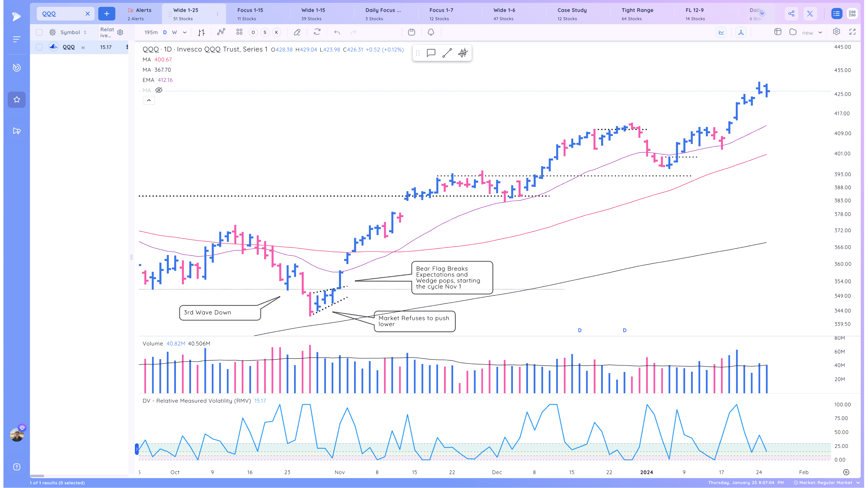This screenshot has width=868, height=488.
Task: Select the candlestick measure tool in floating toolbar
Action: tap(463, 53)
